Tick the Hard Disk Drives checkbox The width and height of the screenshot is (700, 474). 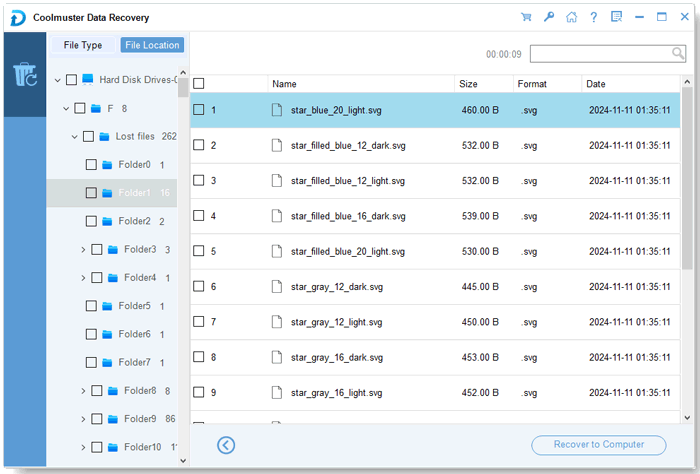pyautogui.click(x=71, y=80)
